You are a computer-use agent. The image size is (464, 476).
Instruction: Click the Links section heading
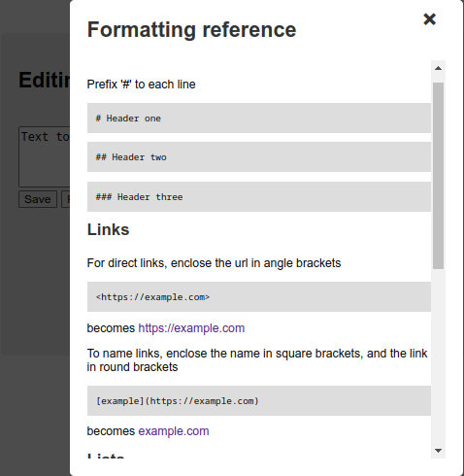(109, 229)
